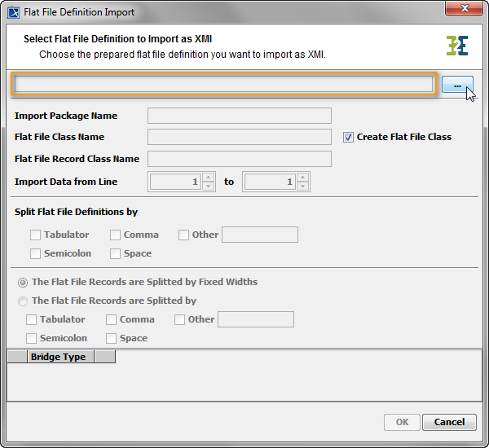The image size is (489, 448).
Task: Click the dialog title bar application icon
Action: (x=14, y=12)
